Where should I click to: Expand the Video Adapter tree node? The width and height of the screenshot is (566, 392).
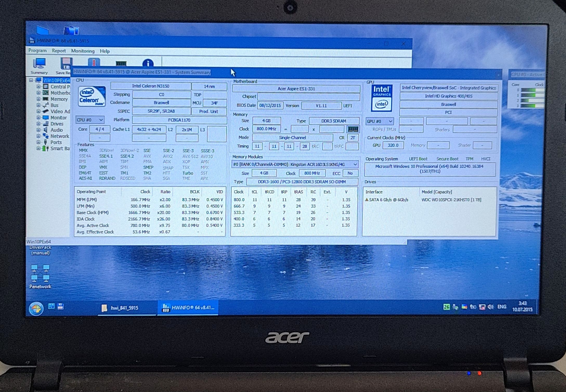[x=38, y=111]
